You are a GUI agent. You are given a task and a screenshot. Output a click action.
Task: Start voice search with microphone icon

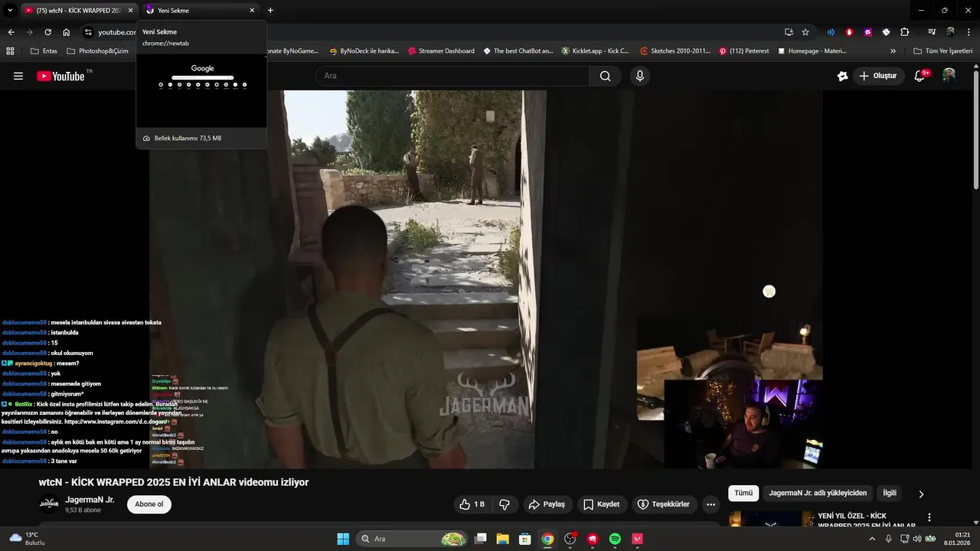coord(640,76)
